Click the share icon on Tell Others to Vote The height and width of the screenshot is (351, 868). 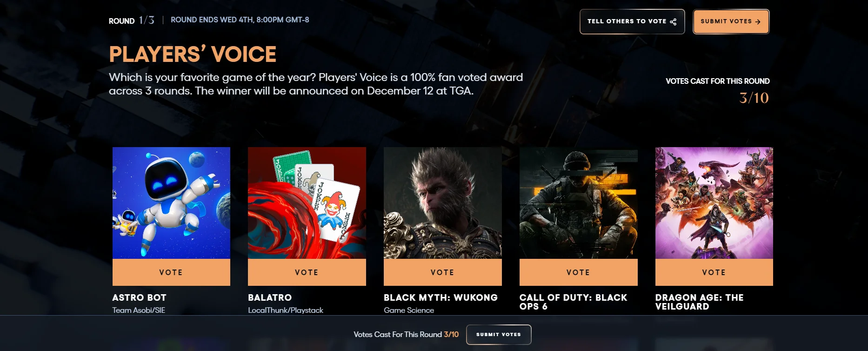click(x=673, y=21)
